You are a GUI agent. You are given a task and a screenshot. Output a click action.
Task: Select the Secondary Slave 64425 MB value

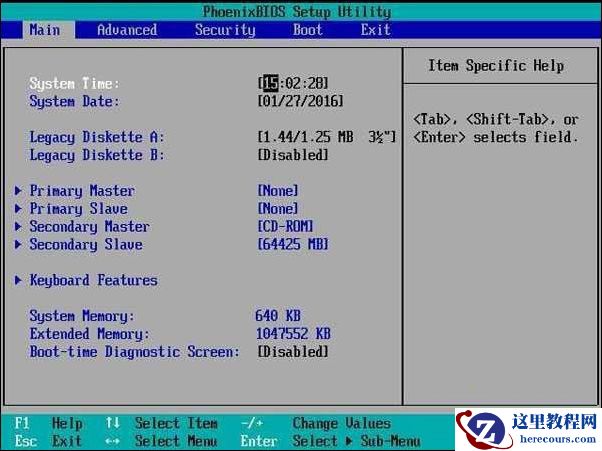(292, 245)
